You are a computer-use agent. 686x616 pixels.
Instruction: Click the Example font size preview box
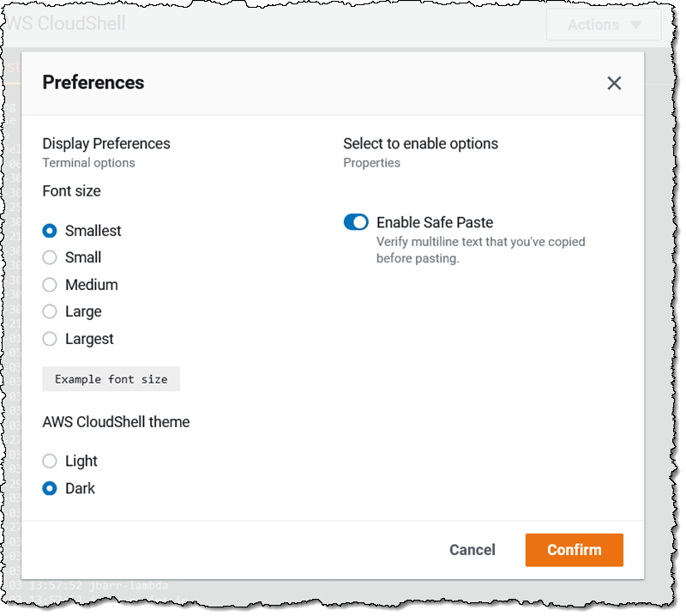[111, 378]
